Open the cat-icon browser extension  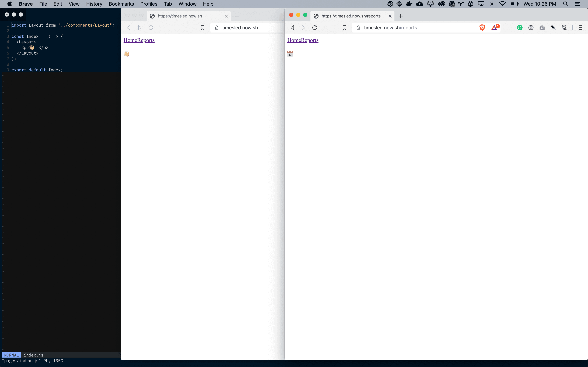(x=565, y=27)
